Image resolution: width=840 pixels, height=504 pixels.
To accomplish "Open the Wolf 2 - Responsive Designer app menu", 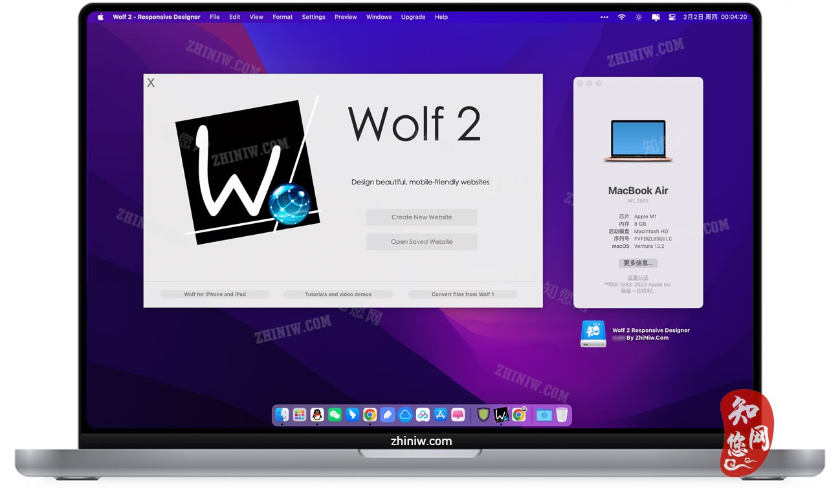I will [157, 17].
